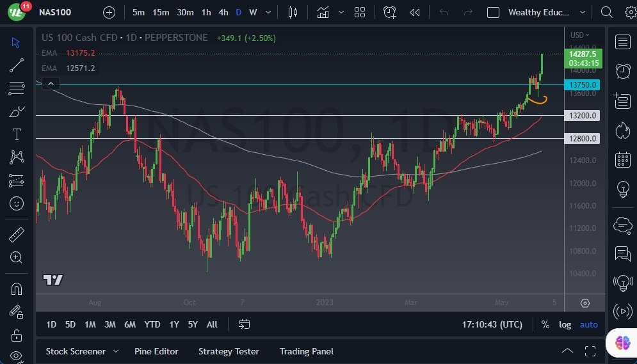Open the economic calendar panel
This screenshot has width=637, height=364.
[622, 159]
